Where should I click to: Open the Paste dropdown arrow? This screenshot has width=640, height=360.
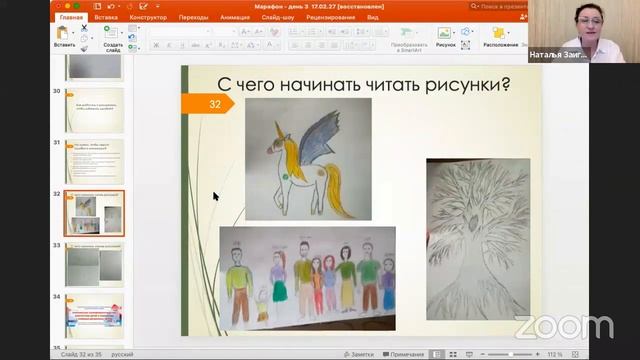73,33
